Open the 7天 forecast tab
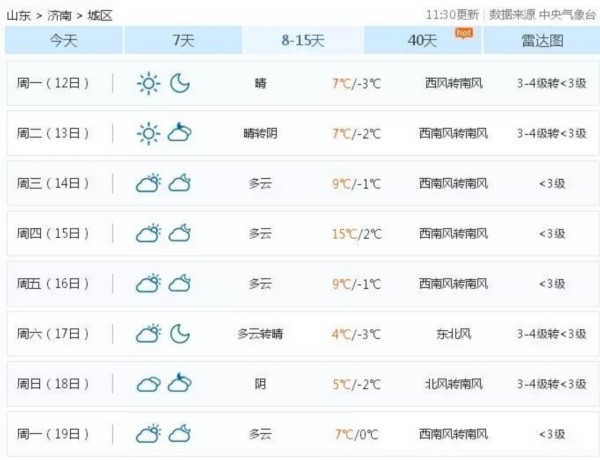The image size is (600, 460). pos(183,40)
